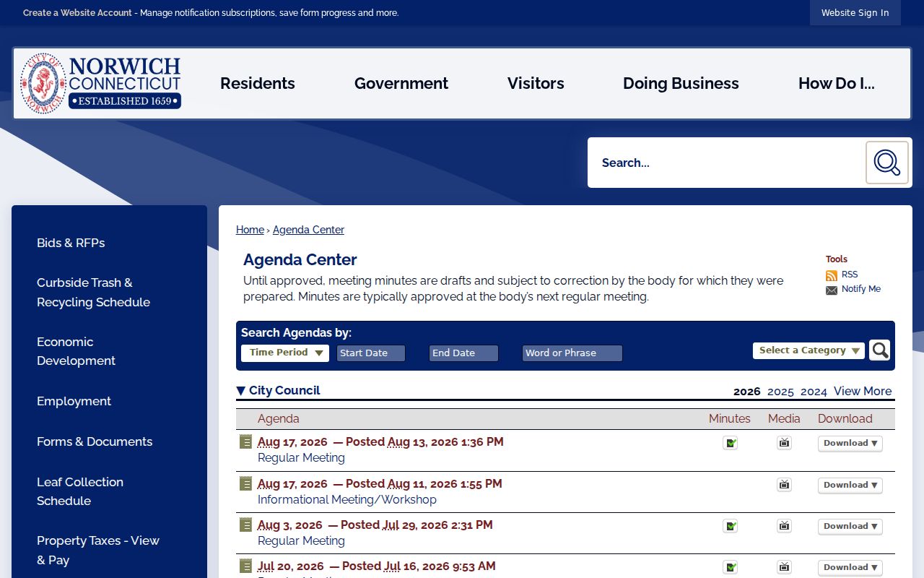Open media for Informational Meeting/Workshop
The width and height of the screenshot is (924, 578).
(x=784, y=485)
